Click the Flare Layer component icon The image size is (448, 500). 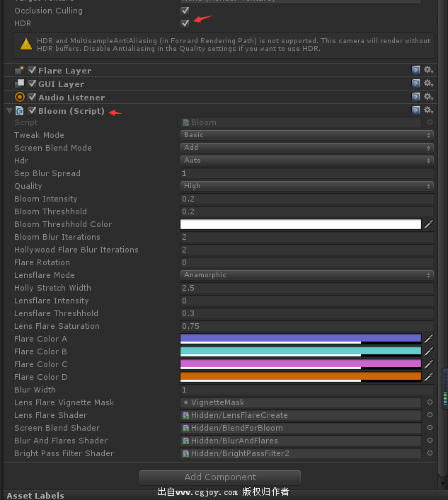(20, 70)
